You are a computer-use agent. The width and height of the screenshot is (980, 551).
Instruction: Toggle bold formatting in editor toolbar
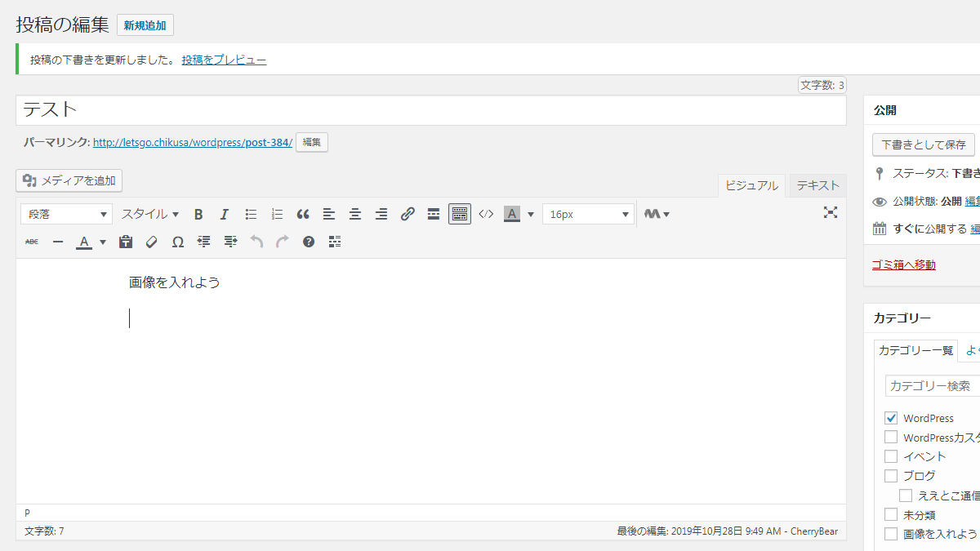pos(198,214)
